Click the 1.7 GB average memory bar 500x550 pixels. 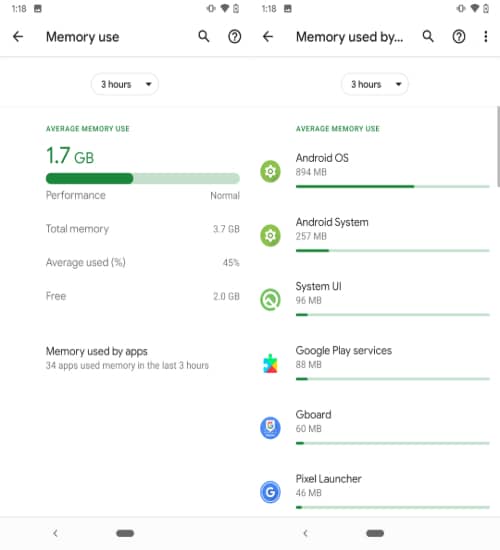point(143,179)
